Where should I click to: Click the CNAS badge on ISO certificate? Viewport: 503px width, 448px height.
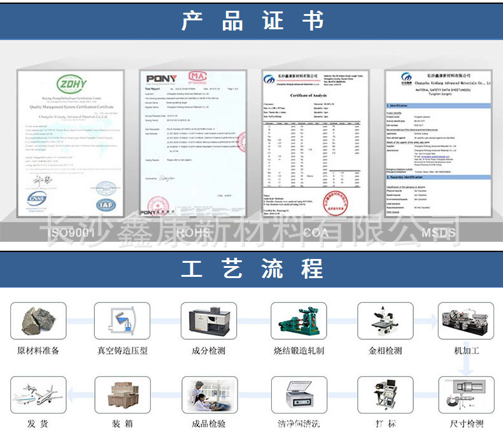[x=36, y=198]
